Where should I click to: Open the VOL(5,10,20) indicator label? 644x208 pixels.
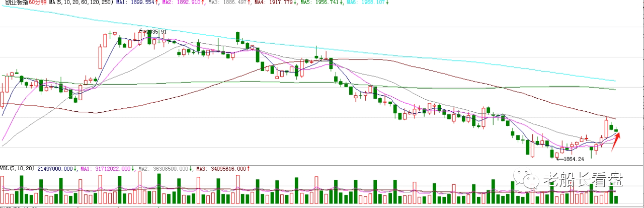pos(18,168)
